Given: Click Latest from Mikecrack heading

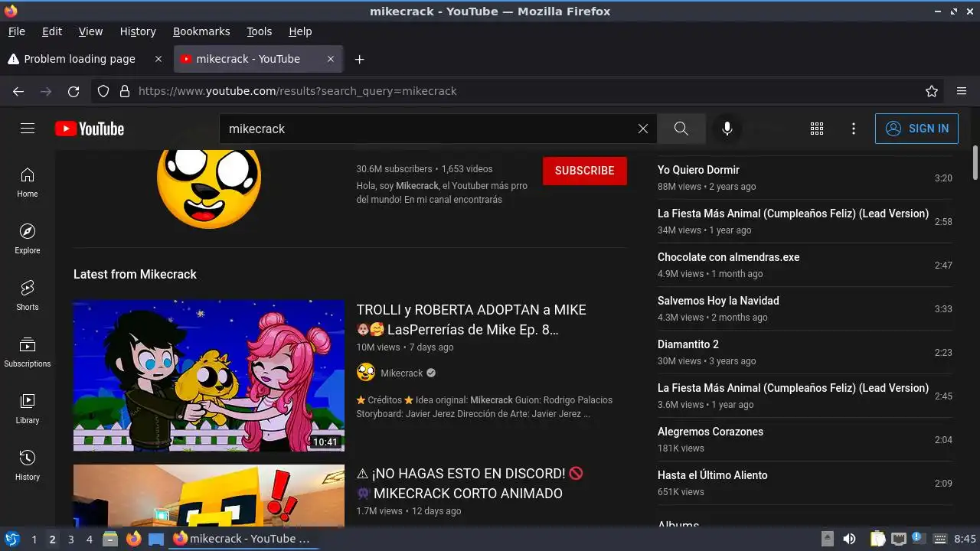Looking at the screenshot, I should click(135, 274).
